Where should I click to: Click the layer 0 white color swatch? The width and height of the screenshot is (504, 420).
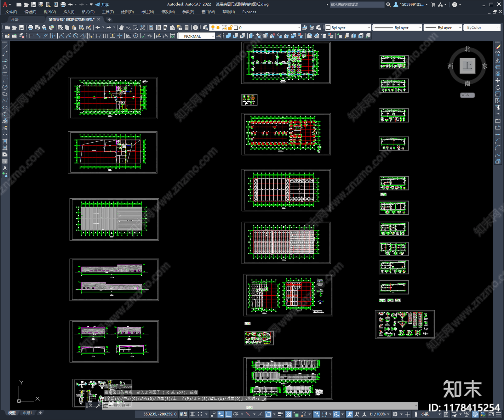(x=236, y=28)
